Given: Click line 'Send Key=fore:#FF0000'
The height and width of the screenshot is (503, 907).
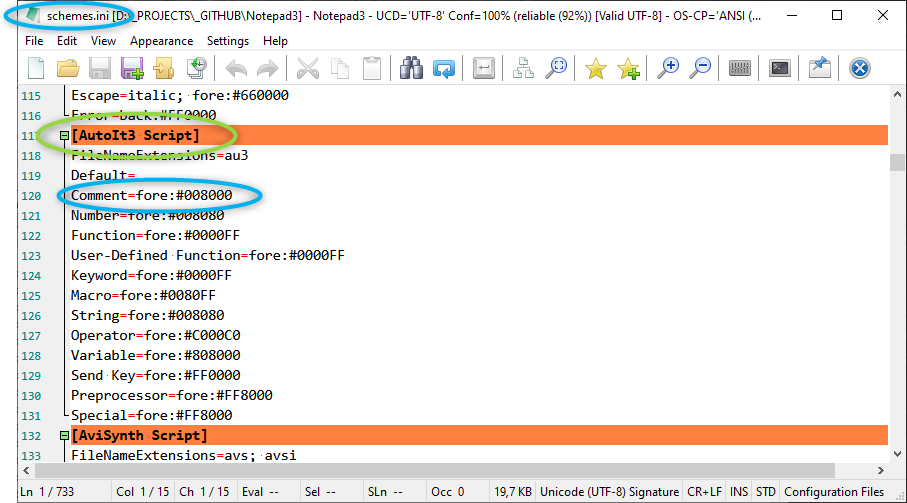Looking at the screenshot, I should click(156, 375).
